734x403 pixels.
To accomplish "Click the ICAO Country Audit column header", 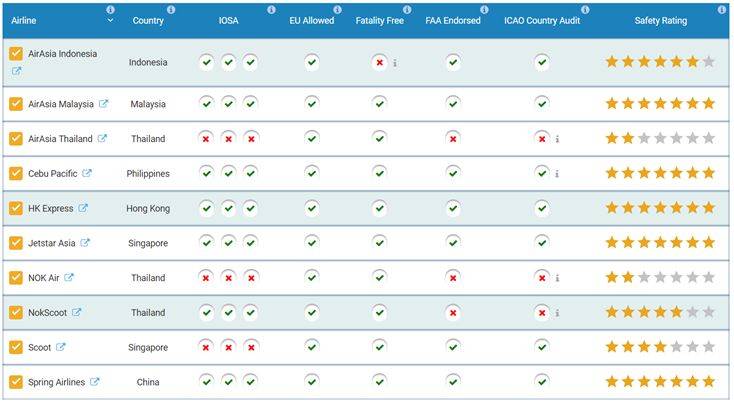I will point(541,20).
